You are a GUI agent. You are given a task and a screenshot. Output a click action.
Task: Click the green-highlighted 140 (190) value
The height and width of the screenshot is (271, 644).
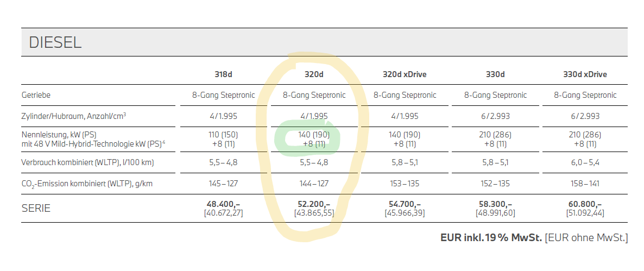[314, 135]
